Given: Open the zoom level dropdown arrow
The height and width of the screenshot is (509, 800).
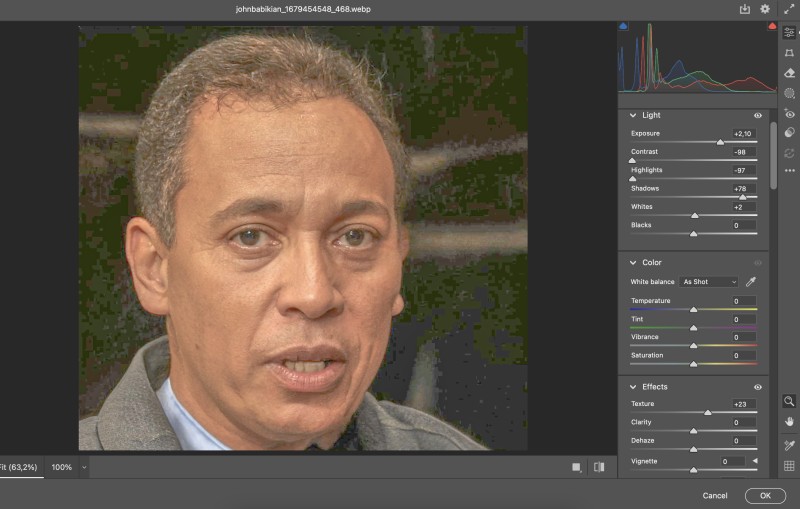Looking at the screenshot, I should [x=84, y=467].
